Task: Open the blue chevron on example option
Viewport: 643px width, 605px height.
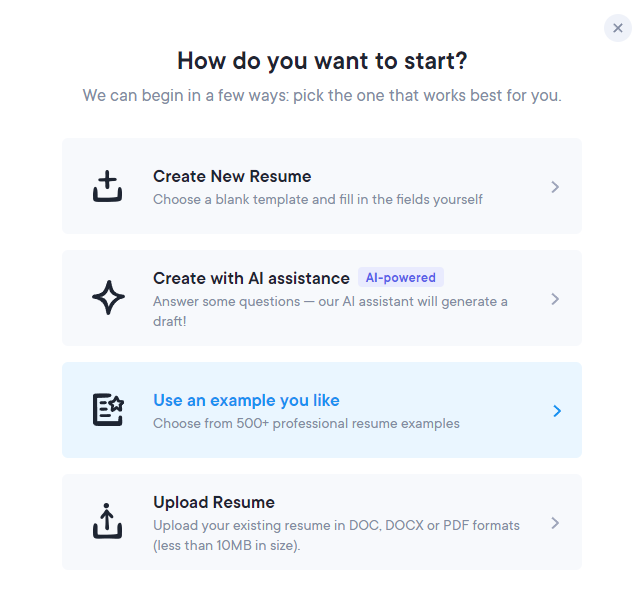Action: click(557, 411)
